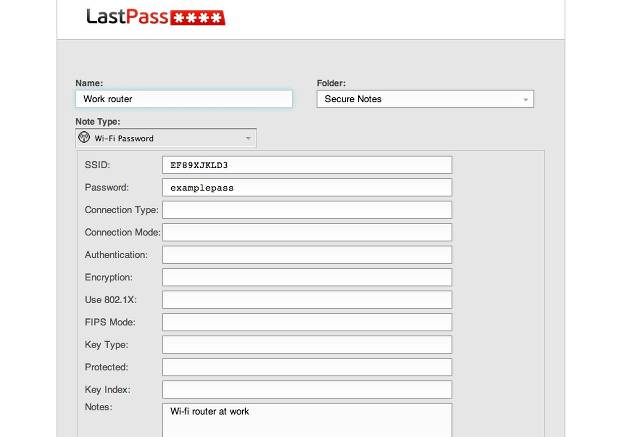Click the Connection Type: label
This screenshot has width=640, height=437.
coord(121,210)
